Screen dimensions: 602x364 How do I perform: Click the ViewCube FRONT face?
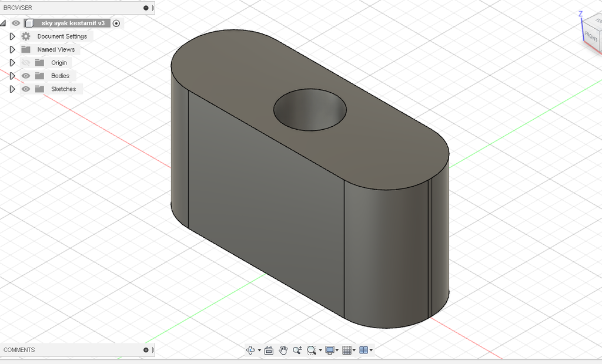point(590,36)
